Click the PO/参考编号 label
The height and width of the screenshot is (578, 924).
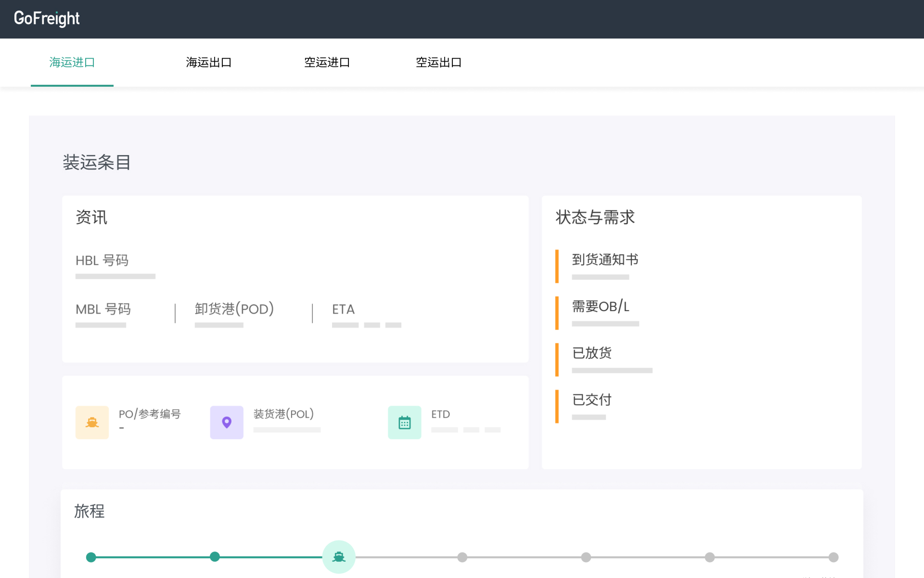pyautogui.click(x=150, y=414)
